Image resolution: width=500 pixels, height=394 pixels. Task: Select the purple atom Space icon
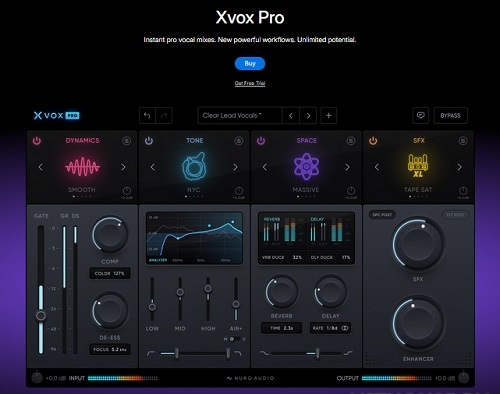click(306, 166)
